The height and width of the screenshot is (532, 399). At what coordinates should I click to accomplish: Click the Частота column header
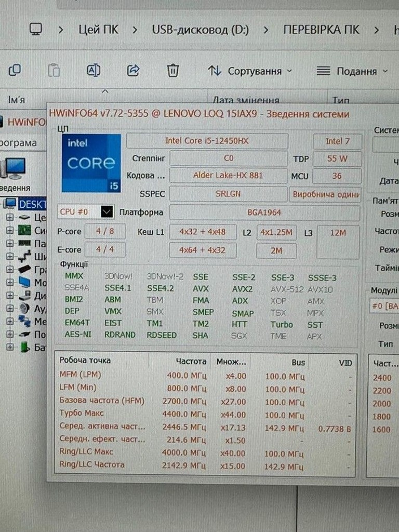pyautogui.click(x=191, y=362)
